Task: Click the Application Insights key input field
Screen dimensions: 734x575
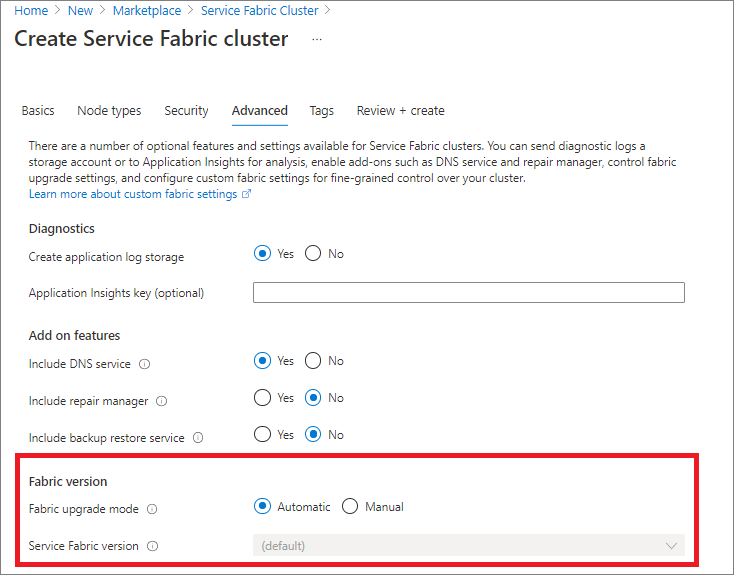Action: tap(468, 293)
